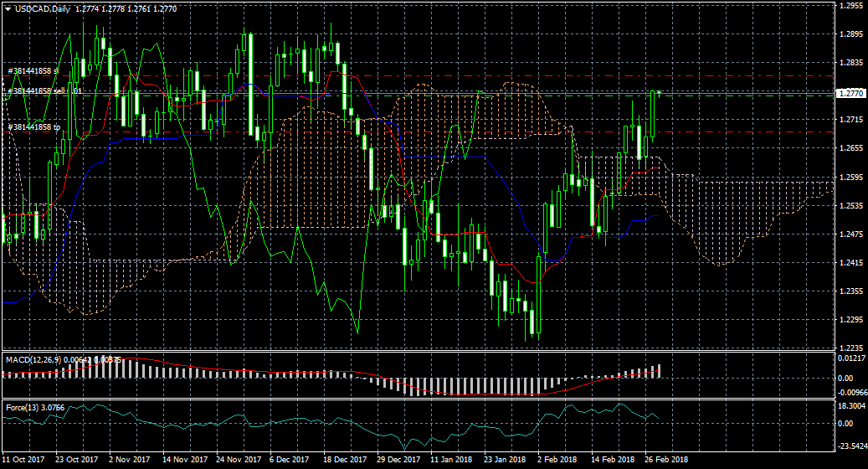Image resolution: width=868 pixels, height=469 pixels.
Task: Click the 1.2235 price scale label
Action: pyautogui.click(x=851, y=348)
